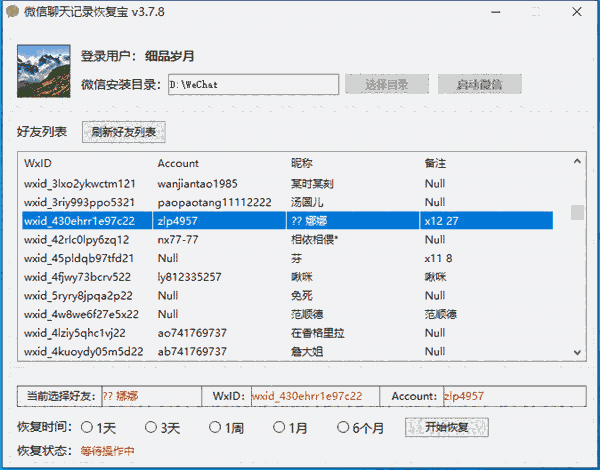Click account cell ly812335257
This screenshot has height=470, width=600.
click(x=189, y=277)
